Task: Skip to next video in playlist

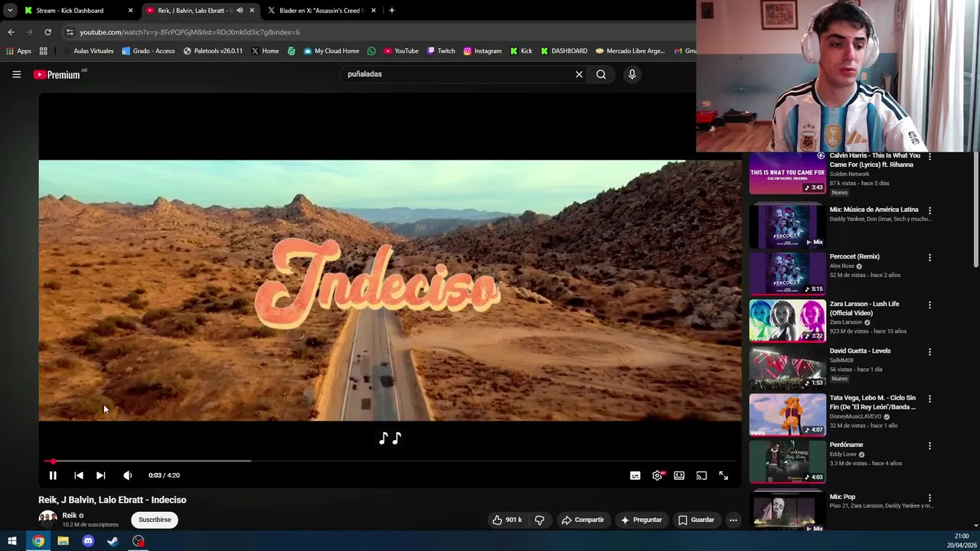Action: click(x=100, y=475)
